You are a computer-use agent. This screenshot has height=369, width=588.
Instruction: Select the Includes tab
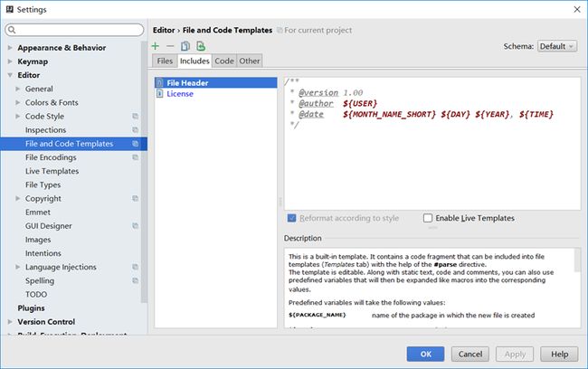pos(194,61)
